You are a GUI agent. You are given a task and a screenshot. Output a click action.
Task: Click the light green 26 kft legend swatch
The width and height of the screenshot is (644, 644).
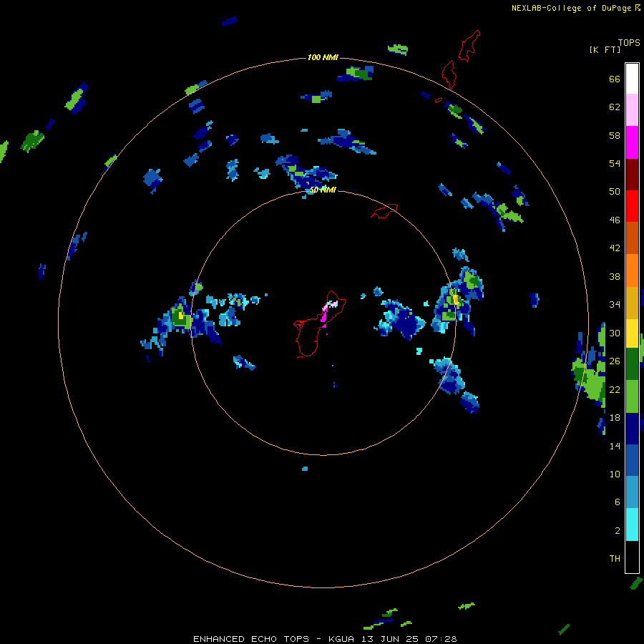(x=632, y=396)
